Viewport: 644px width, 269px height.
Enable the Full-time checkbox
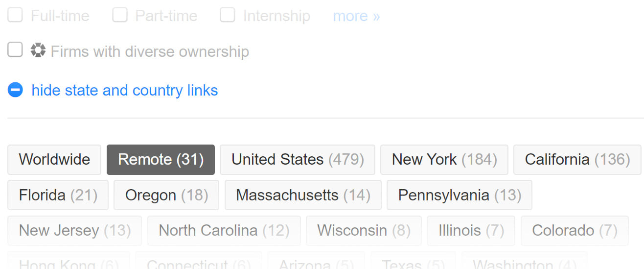tap(15, 15)
